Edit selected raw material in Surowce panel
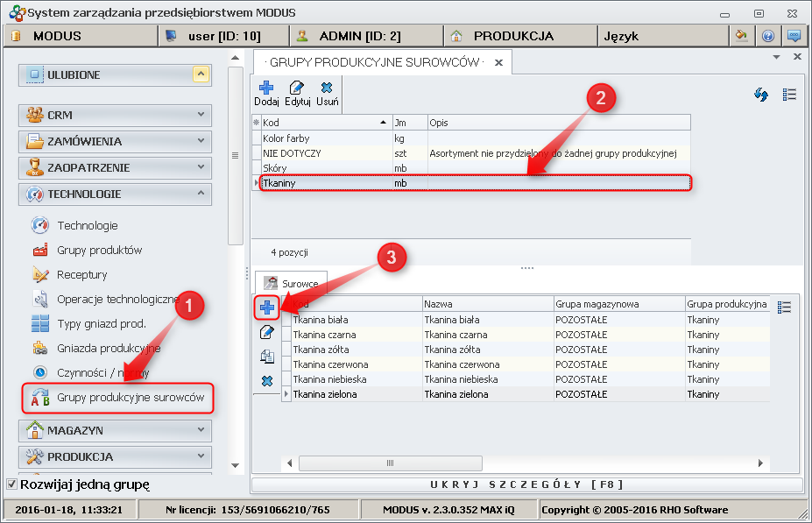 [x=267, y=332]
